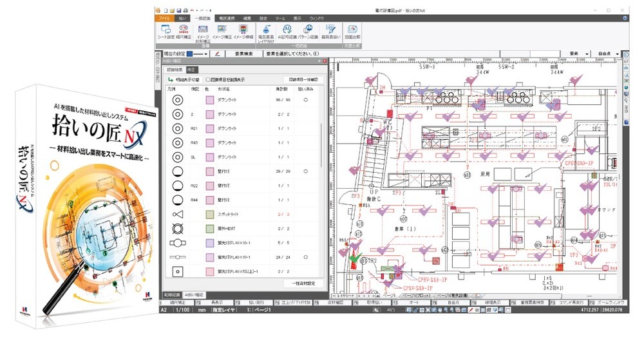Click the green checkmark on the floor plan
The width and height of the screenshot is (644, 337).
pos(355,259)
